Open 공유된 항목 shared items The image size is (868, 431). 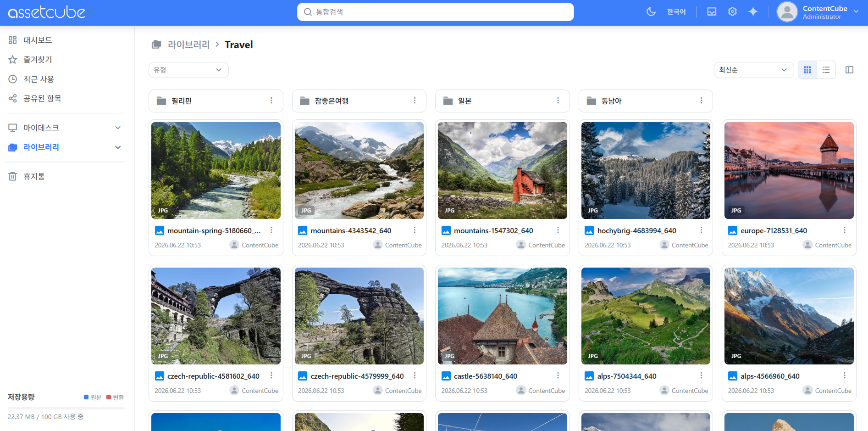tap(42, 98)
